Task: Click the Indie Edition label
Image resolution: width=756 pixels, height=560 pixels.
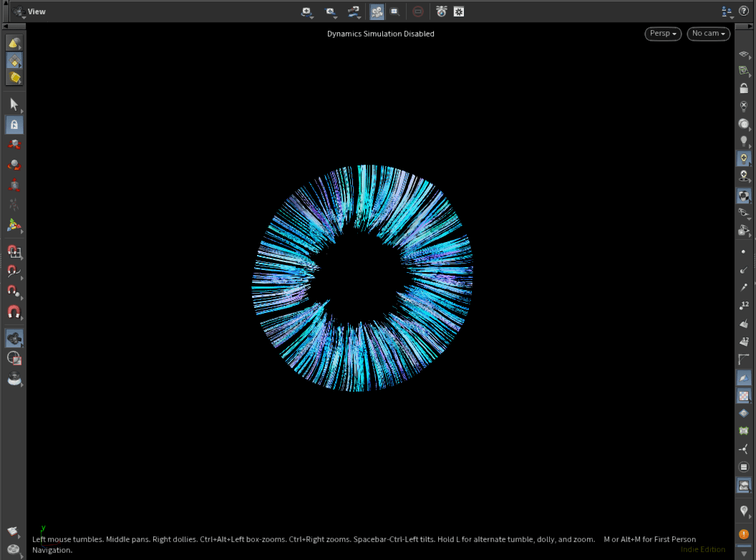Action: [703, 549]
